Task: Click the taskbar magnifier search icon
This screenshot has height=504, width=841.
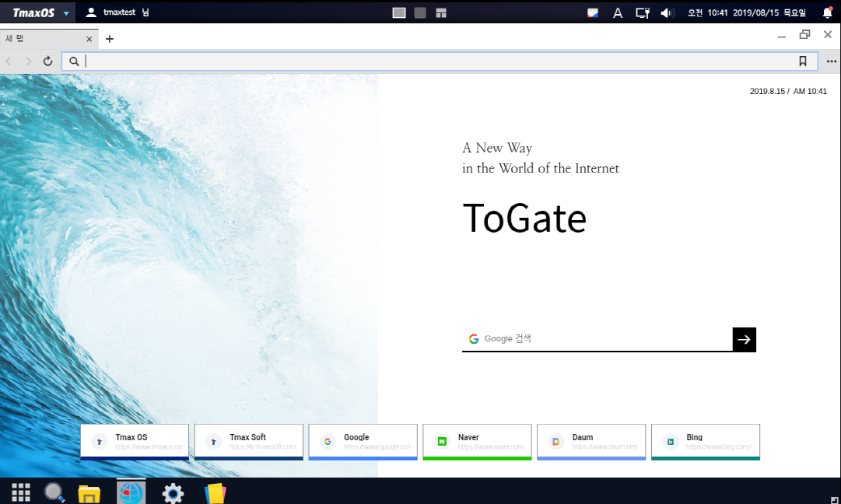Action: (54, 492)
